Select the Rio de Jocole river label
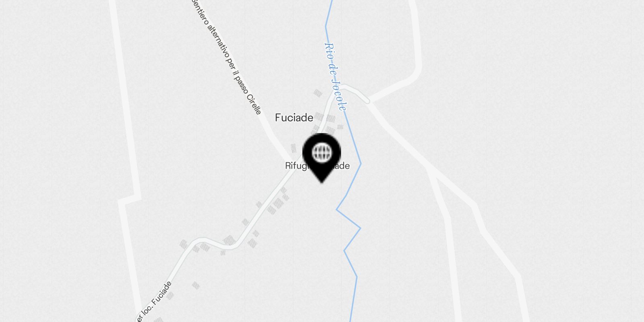The width and height of the screenshot is (644, 322). [x=335, y=76]
